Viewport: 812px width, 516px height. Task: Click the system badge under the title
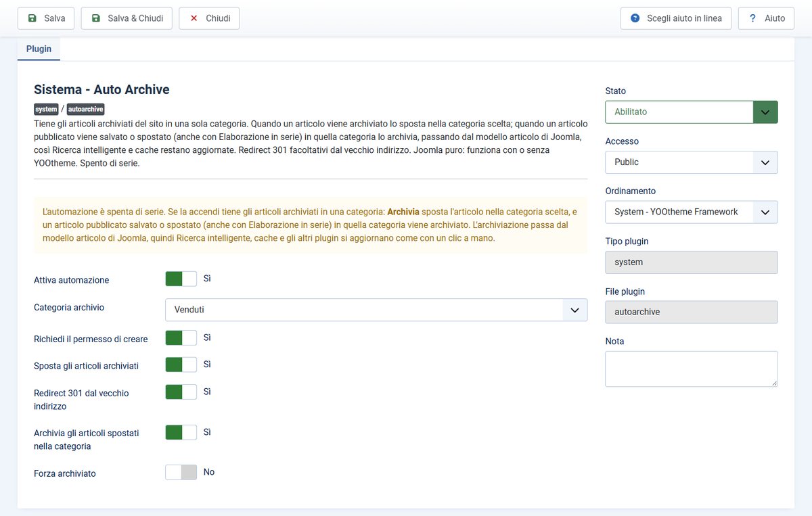click(46, 109)
